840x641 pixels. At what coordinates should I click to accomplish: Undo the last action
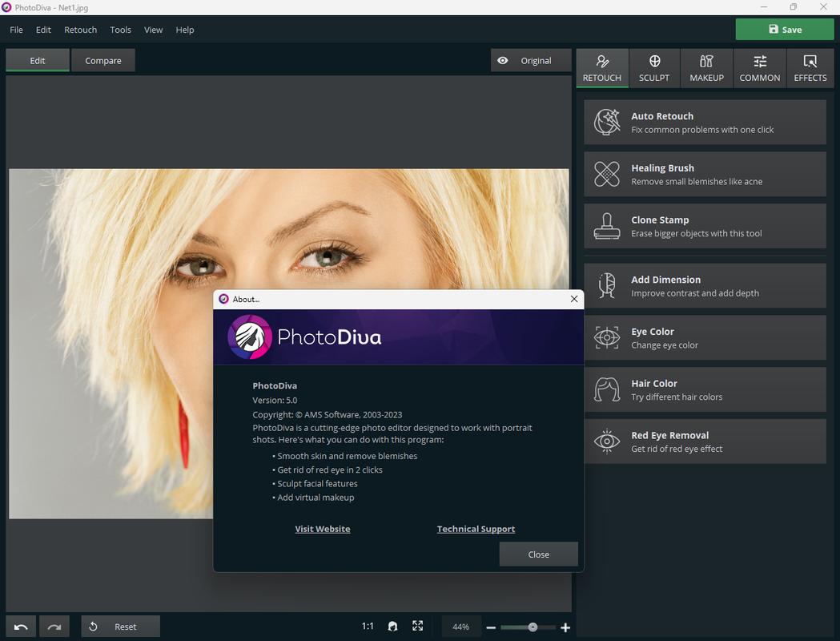point(21,627)
